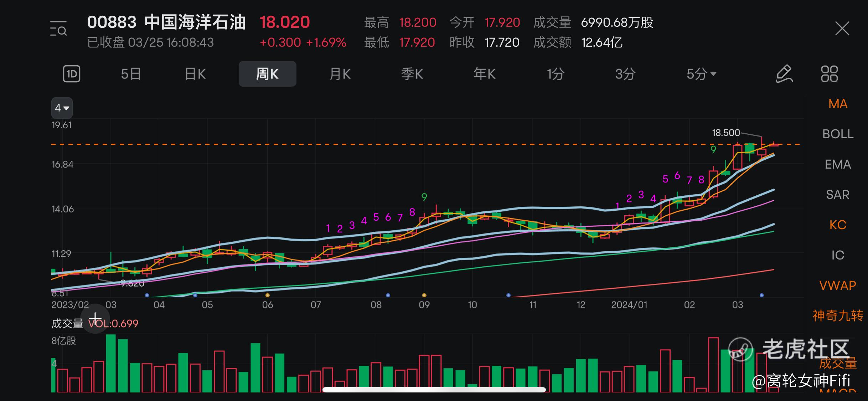Open the 4 chart count dropdown
868x401 pixels.
pos(62,108)
